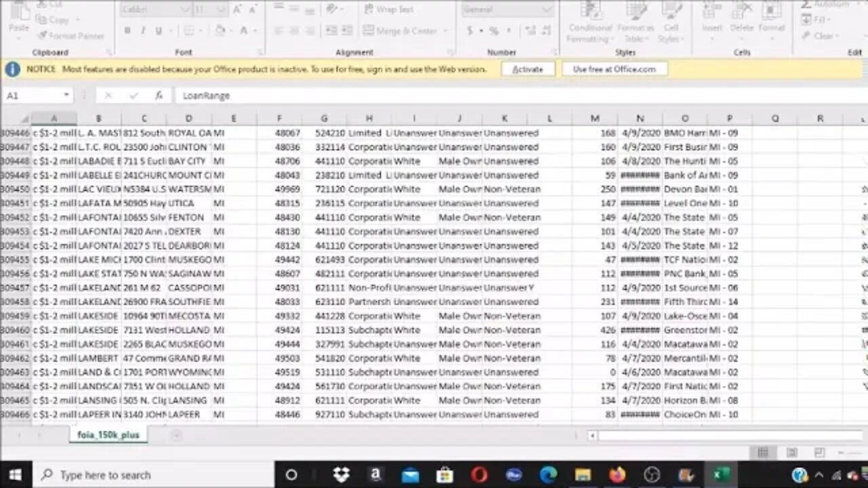Screen dimensions: 868x488
Task: Apply Italic formatting
Action: coord(142,30)
